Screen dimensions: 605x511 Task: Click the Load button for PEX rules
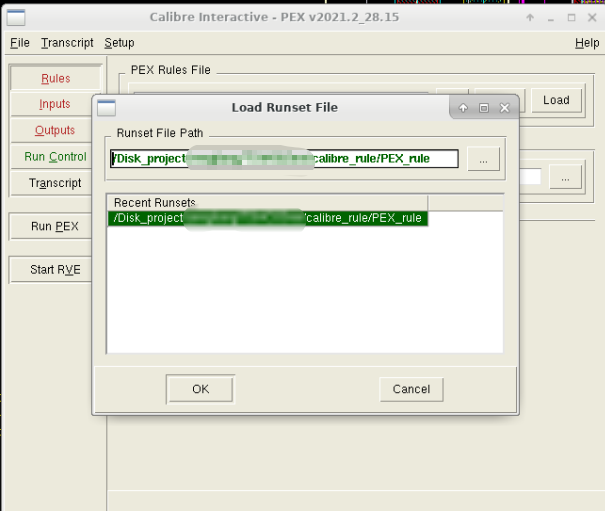pyautogui.click(x=556, y=100)
